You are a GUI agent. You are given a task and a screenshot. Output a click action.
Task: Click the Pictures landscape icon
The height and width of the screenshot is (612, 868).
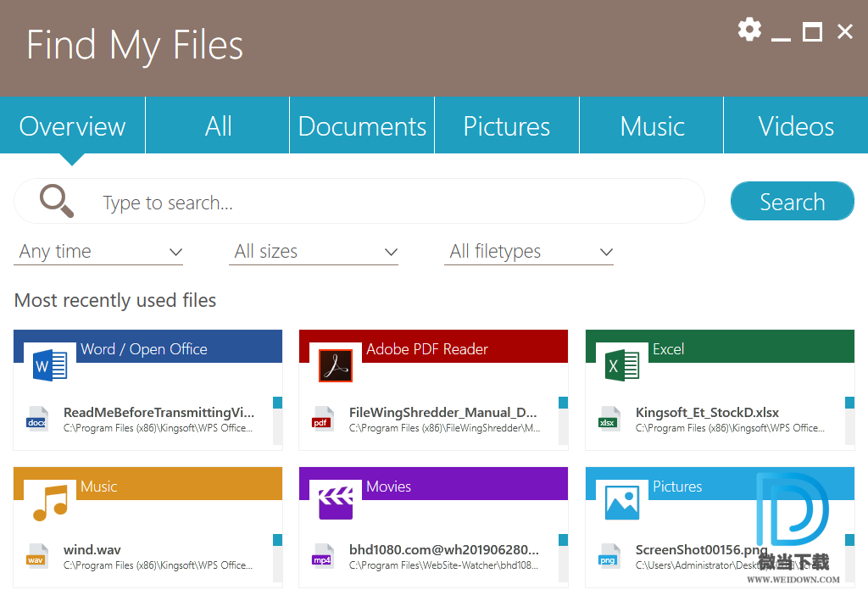(622, 503)
